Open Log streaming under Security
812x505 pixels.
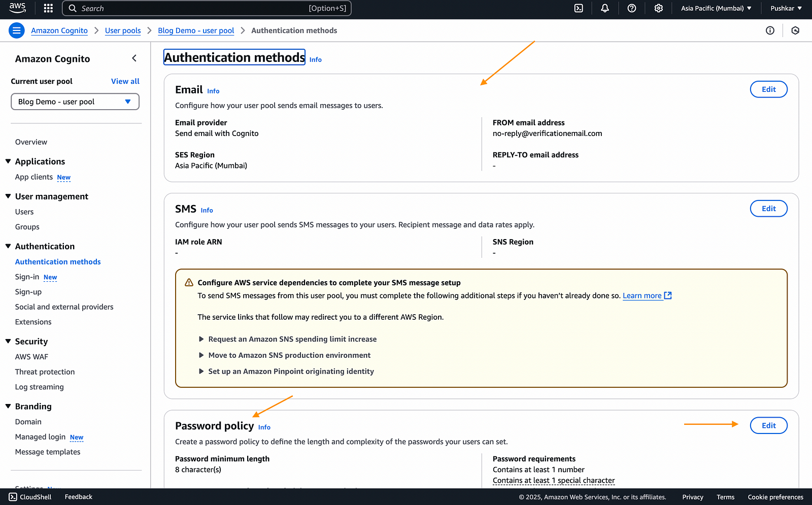point(40,387)
